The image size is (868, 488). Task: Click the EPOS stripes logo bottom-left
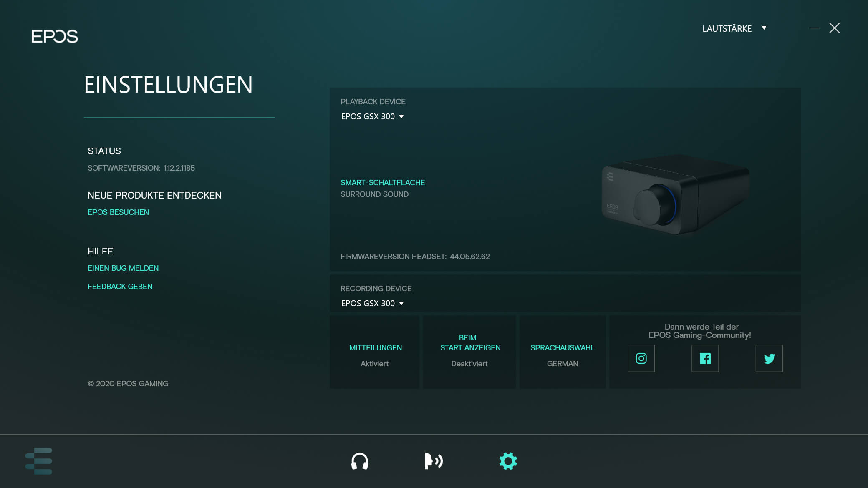click(x=39, y=461)
